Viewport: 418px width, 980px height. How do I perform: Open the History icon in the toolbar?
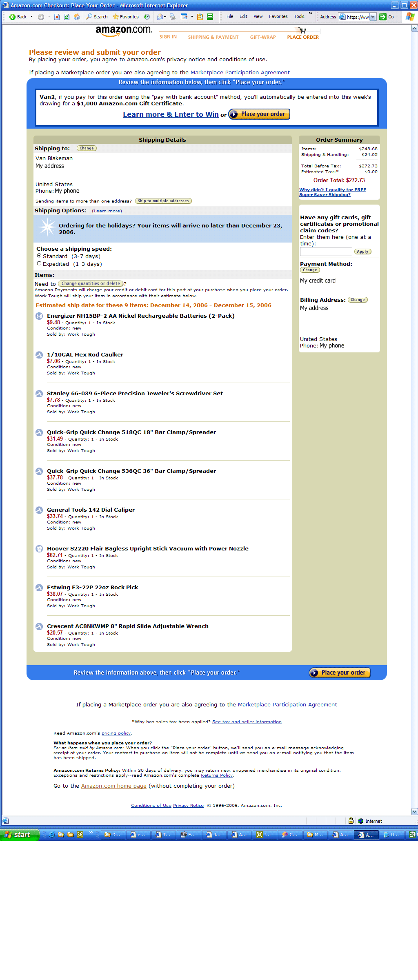click(147, 17)
